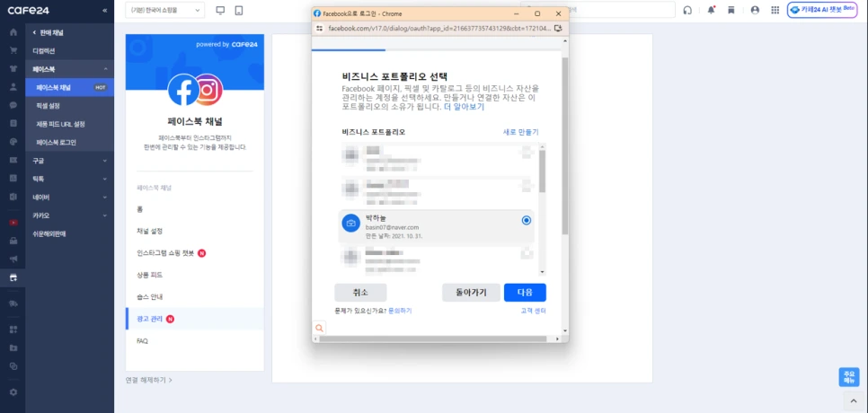
Task: Expand the 네이버 menu section
Action: pyautogui.click(x=70, y=198)
